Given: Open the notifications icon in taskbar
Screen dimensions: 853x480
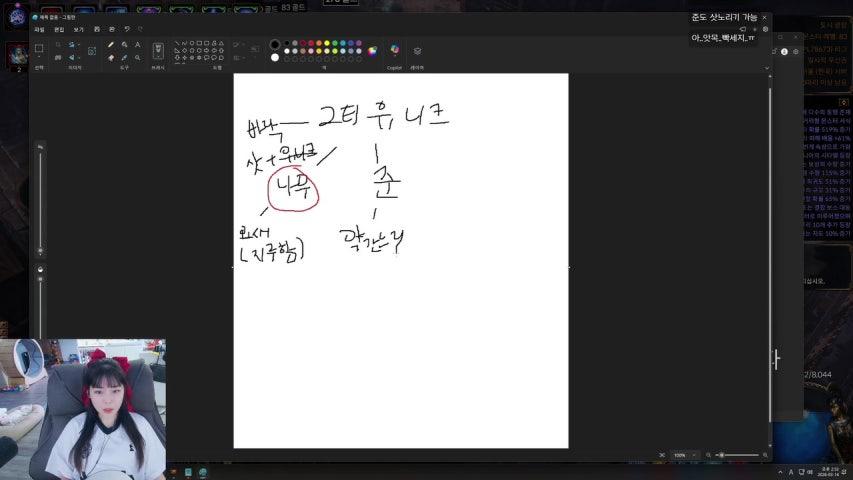Looking at the screenshot, I should 845,472.
